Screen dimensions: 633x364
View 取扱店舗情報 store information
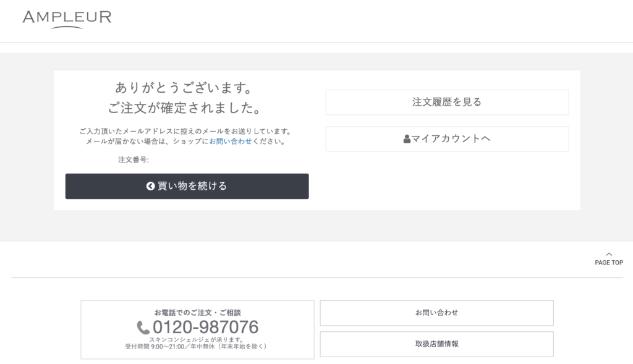(436, 344)
